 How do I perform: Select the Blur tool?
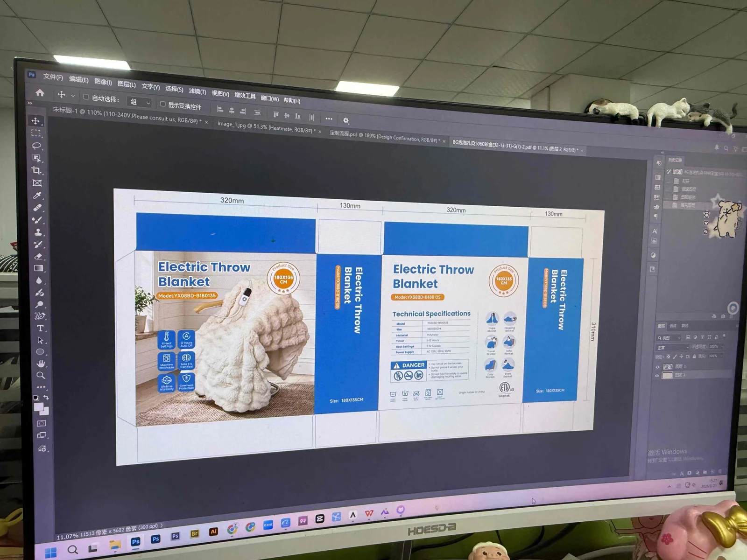(x=39, y=280)
